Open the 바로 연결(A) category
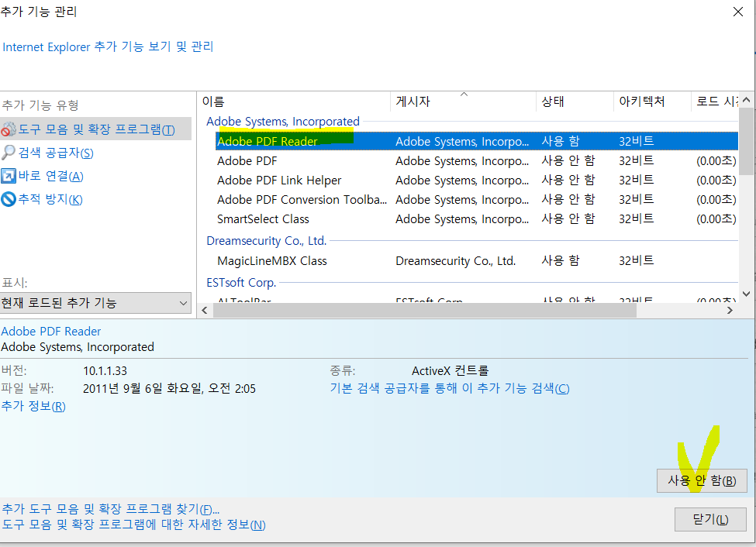The image size is (756, 547). pyautogui.click(x=51, y=176)
